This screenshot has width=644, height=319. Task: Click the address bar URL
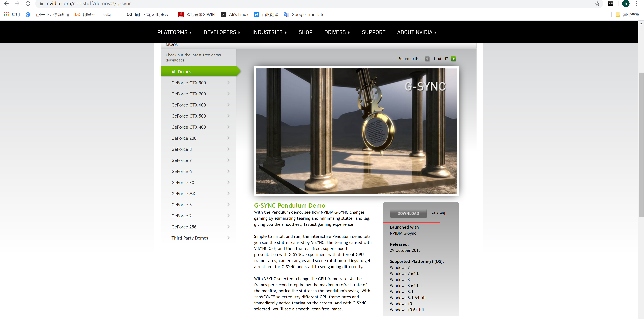(89, 4)
